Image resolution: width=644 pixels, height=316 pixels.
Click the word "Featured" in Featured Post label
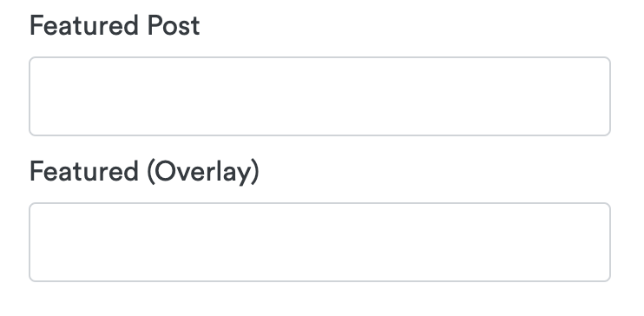84,25
